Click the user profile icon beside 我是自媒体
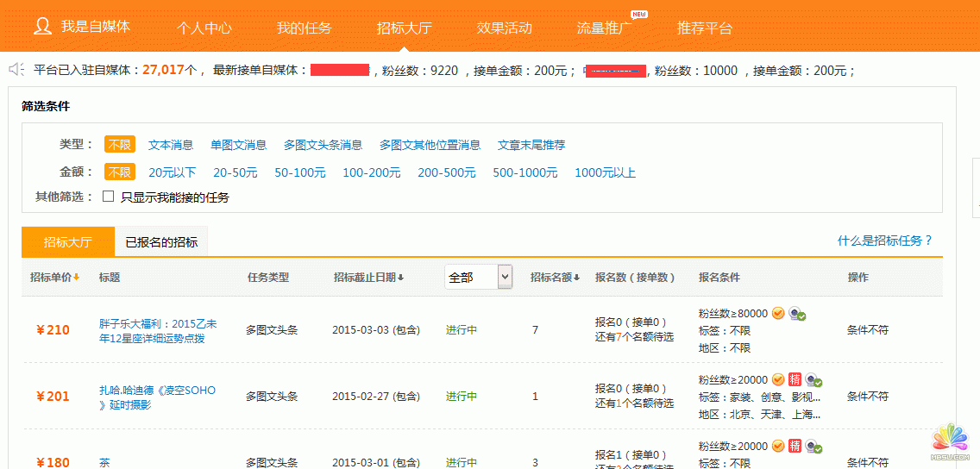Image resolution: width=980 pixels, height=469 pixels. (x=42, y=26)
